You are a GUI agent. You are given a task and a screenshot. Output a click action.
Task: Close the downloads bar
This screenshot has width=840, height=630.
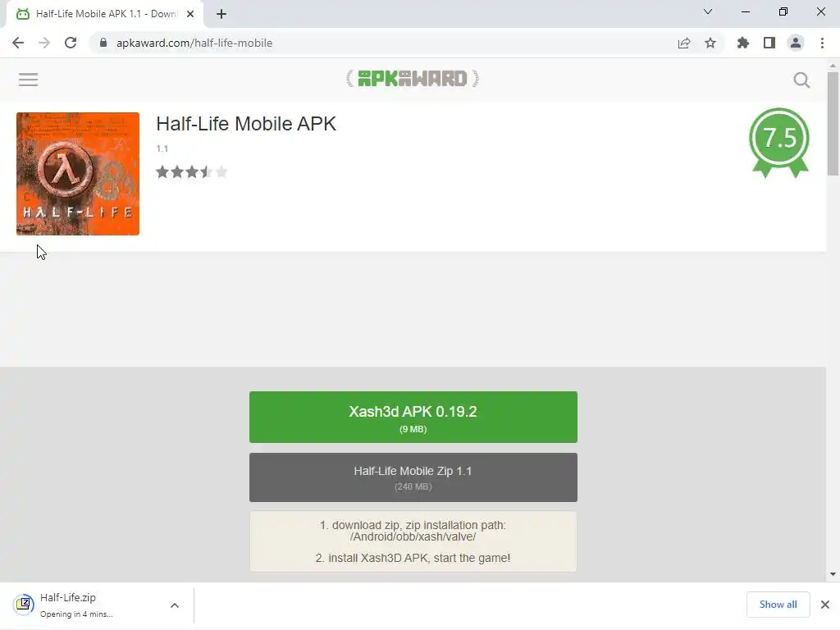point(825,605)
